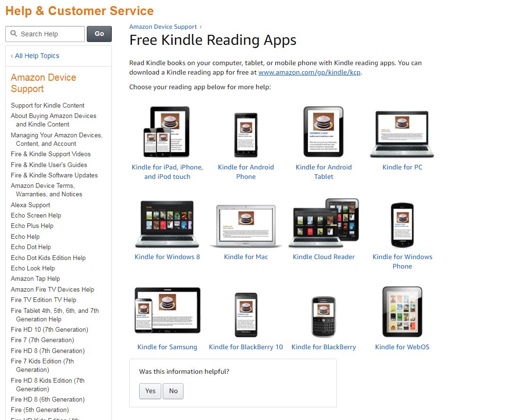This screenshot has width=516, height=420.
Task: Choose the Kindle for Windows 8 image
Action: pyautogui.click(x=167, y=224)
